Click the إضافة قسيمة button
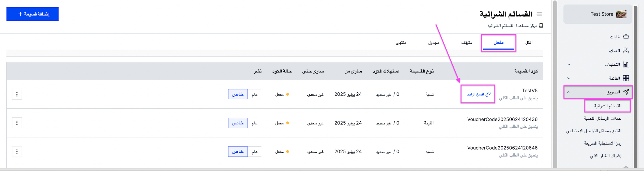The image size is (644, 171). tap(33, 14)
